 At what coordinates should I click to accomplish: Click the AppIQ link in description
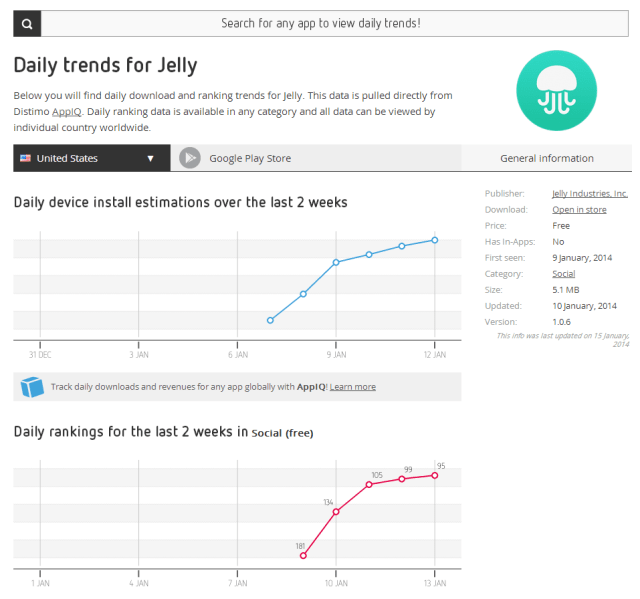click(66, 111)
